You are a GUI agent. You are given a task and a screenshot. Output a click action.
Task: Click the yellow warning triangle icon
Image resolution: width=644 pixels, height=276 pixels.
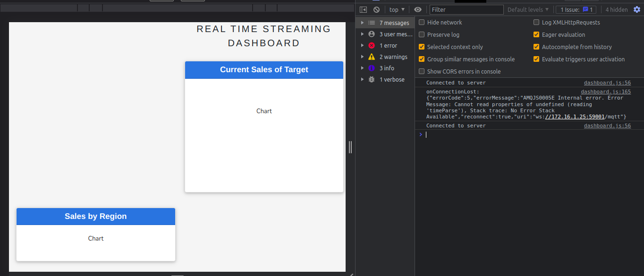(372, 57)
